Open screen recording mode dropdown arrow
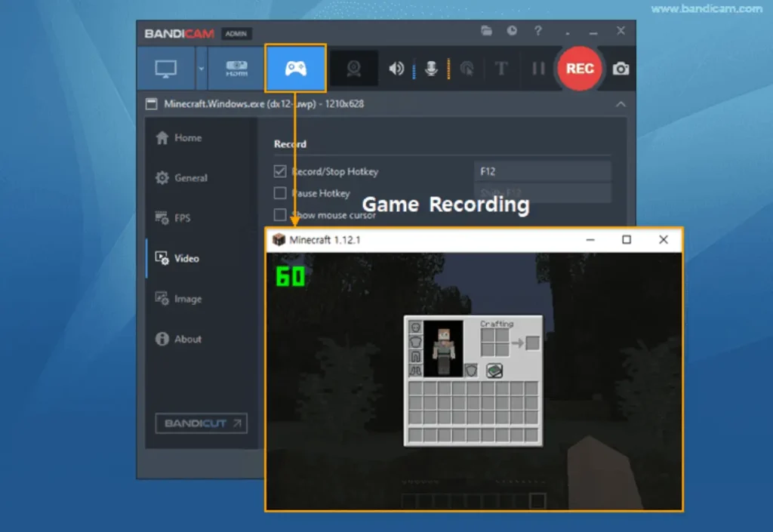 (201, 69)
